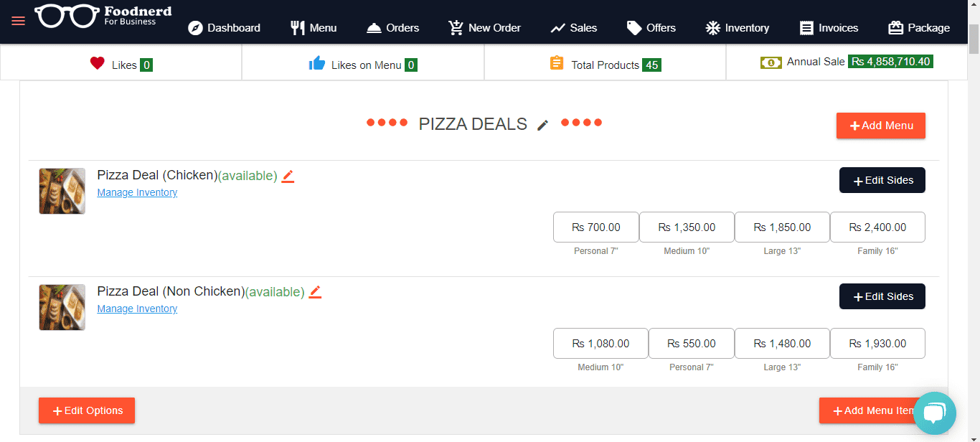Navigate to Invoices
Screen dimensions: 980x442
(829, 28)
